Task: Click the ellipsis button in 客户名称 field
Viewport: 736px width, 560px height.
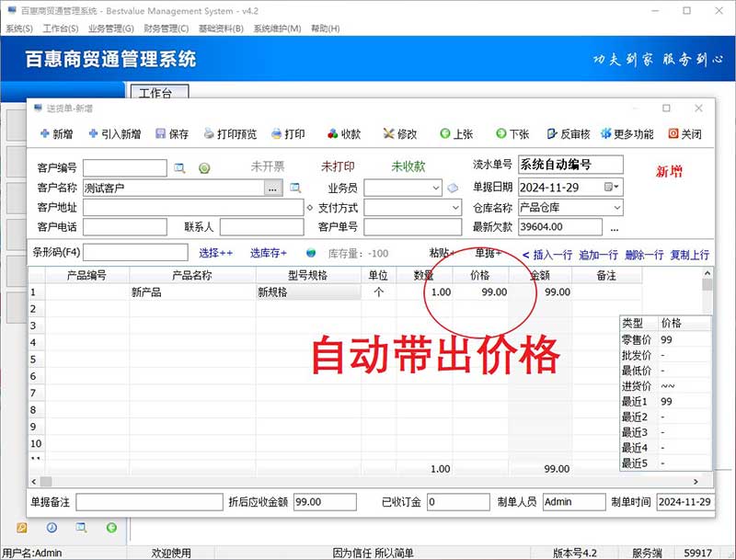Action: pyautogui.click(x=272, y=189)
